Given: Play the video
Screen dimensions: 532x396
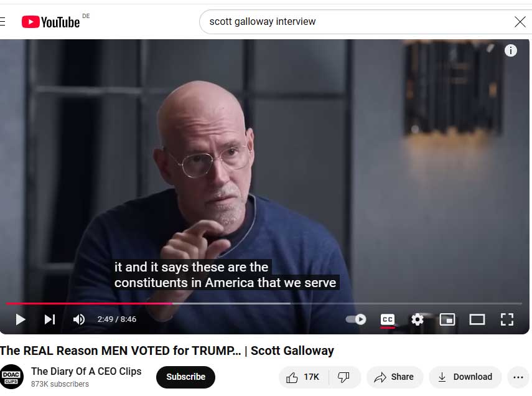Looking at the screenshot, I should 21,319.
